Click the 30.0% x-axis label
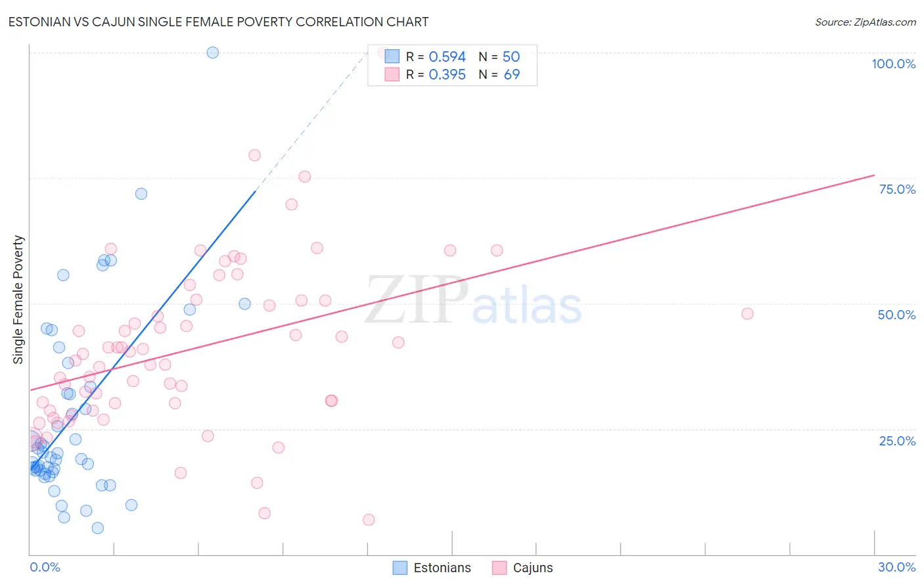This screenshot has height=586, width=924. tap(896, 567)
